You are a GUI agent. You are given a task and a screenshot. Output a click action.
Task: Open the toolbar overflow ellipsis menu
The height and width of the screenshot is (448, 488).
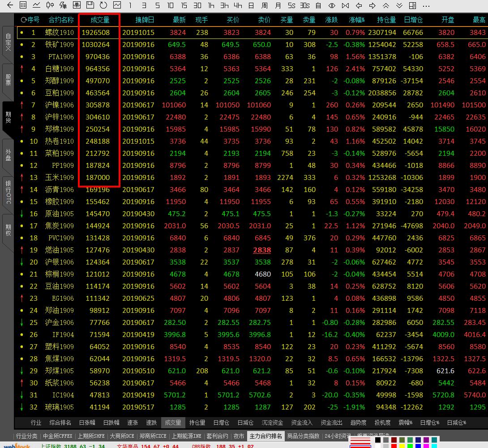tap(426, 5)
